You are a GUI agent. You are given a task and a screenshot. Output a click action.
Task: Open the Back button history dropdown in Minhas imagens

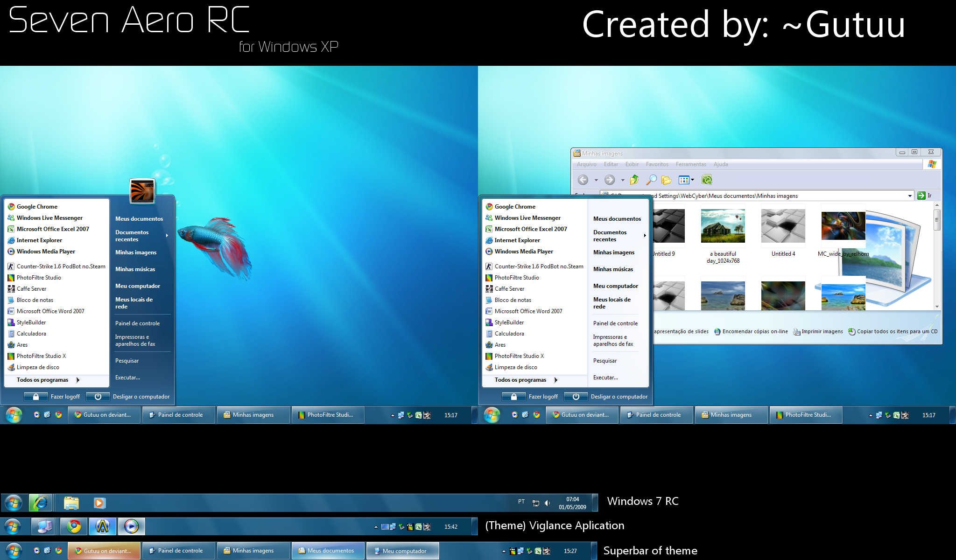point(596,180)
